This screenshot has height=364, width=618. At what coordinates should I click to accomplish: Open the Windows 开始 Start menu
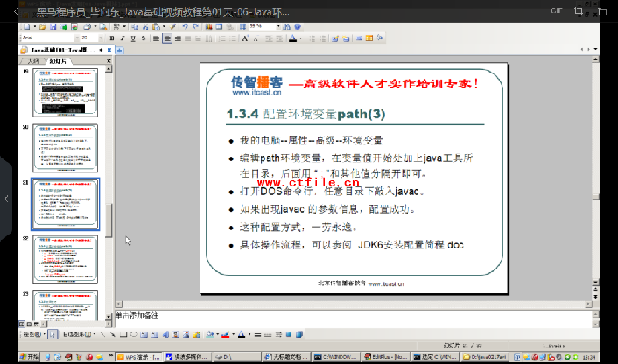pos(28,357)
